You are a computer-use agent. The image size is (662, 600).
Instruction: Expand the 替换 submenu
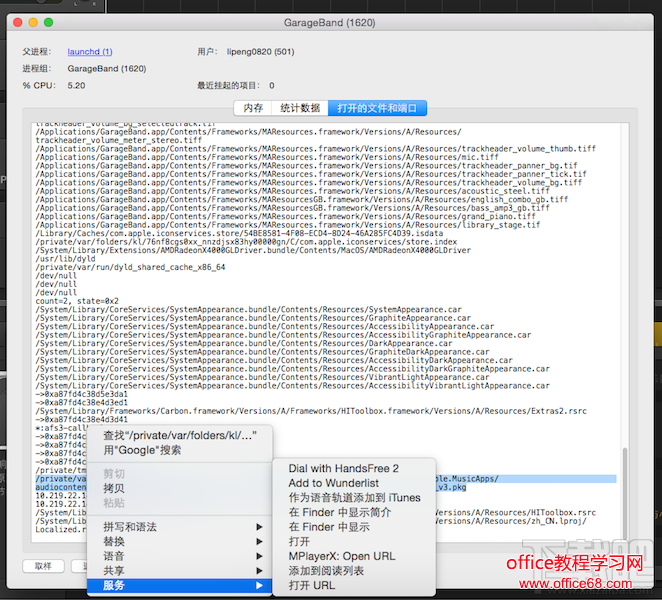pyautogui.click(x=179, y=542)
